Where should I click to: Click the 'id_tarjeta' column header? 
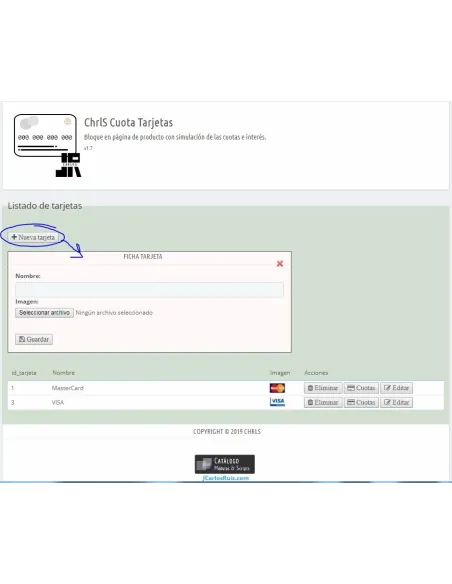24,373
